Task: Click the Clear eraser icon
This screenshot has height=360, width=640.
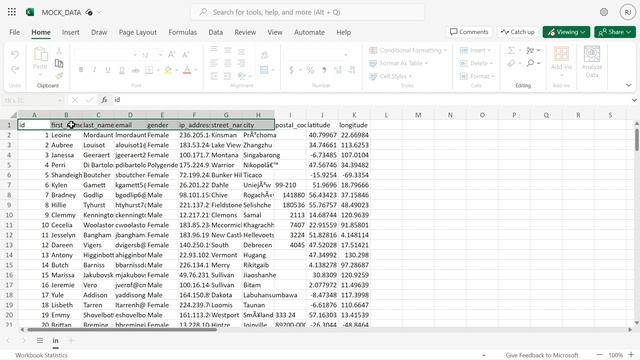Action: pyautogui.click(x=511, y=63)
